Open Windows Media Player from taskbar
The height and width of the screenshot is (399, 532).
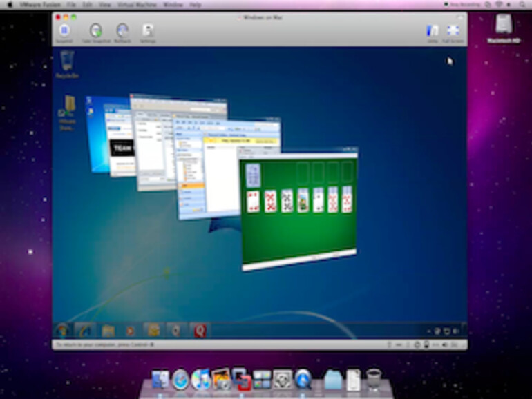(x=130, y=331)
